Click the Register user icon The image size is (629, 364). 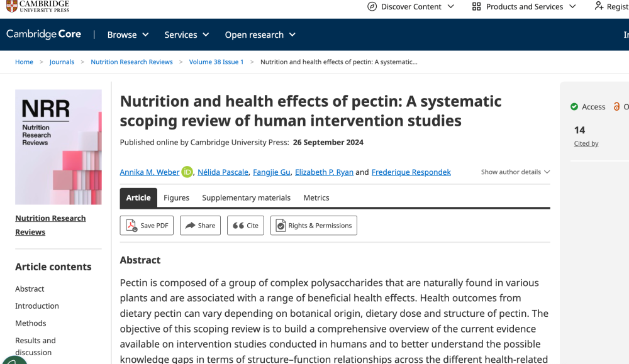[x=599, y=6]
